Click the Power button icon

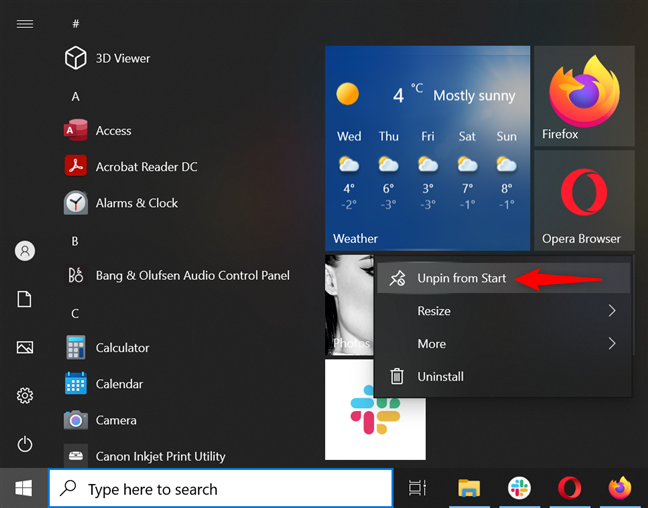point(25,444)
